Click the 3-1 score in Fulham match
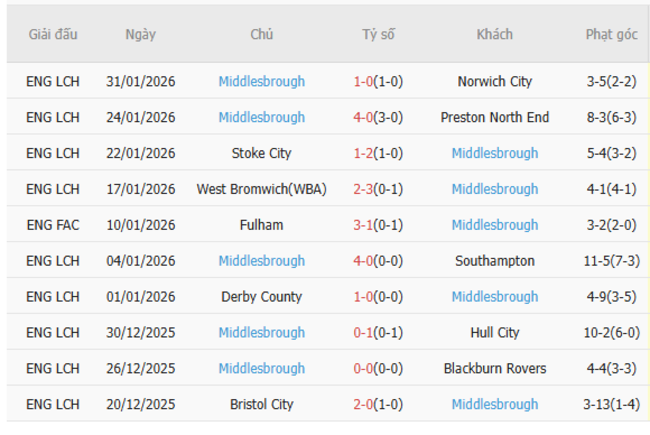 [363, 225]
